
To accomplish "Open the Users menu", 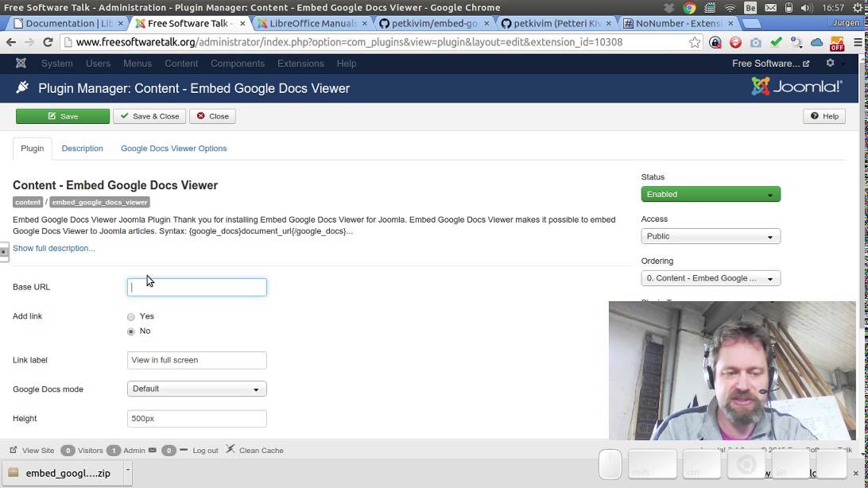I will 98,64.
